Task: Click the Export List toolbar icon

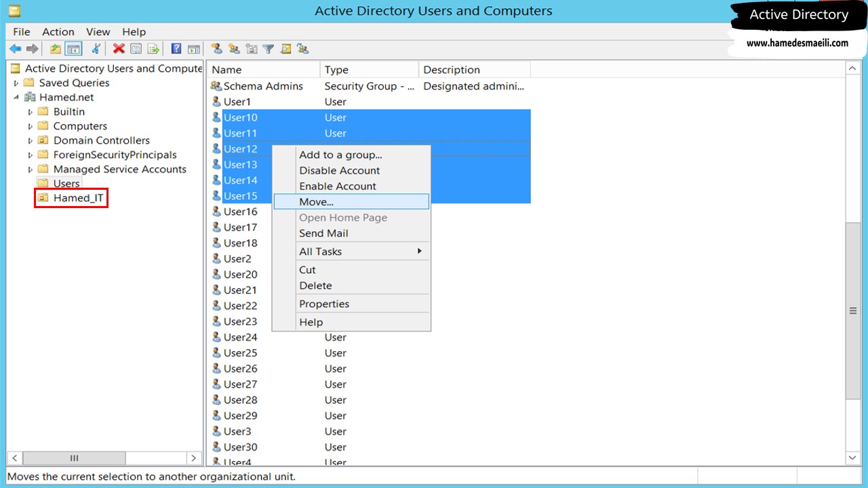Action: (x=154, y=49)
